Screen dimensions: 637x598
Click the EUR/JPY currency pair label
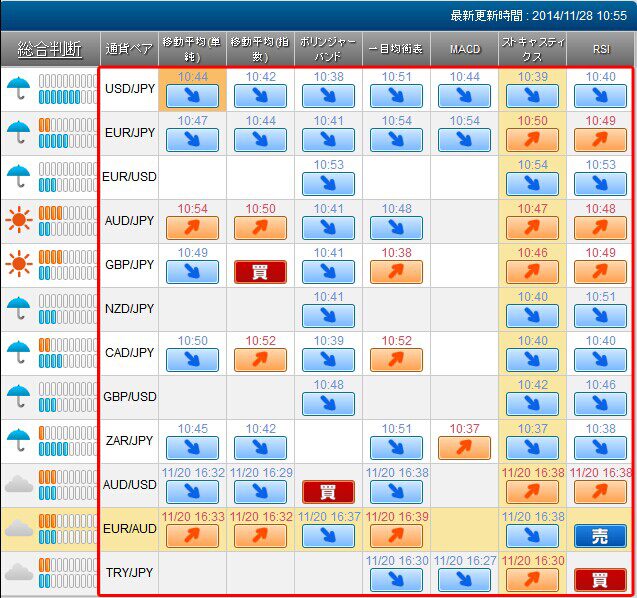[129, 133]
